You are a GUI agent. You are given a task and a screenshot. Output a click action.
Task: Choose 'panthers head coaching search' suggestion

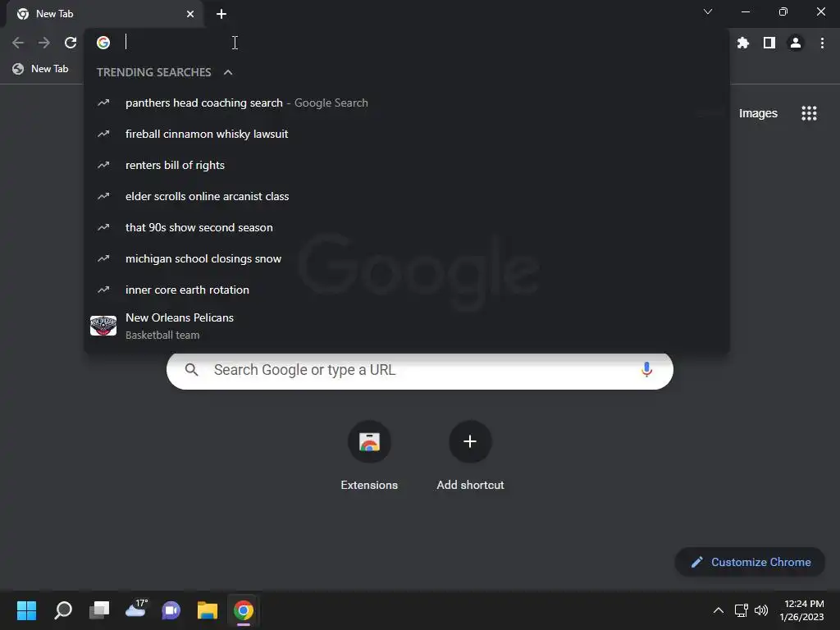pyautogui.click(x=407, y=103)
